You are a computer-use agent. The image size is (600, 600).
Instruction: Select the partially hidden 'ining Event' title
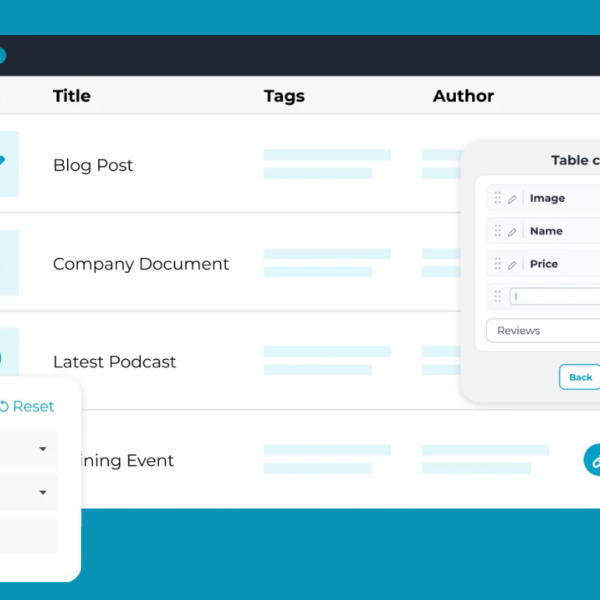127,460
